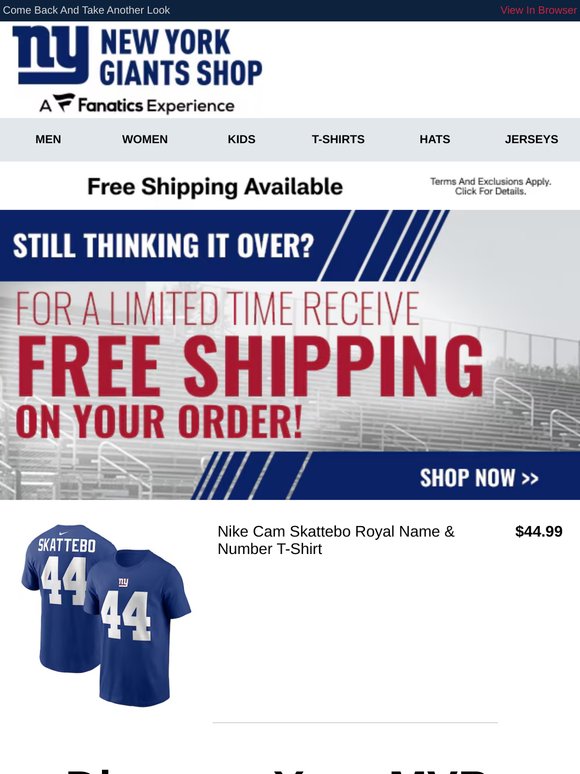Open the View In Browser link
The width and height of the screenshot is (580, 774).
tap(538, 10)
